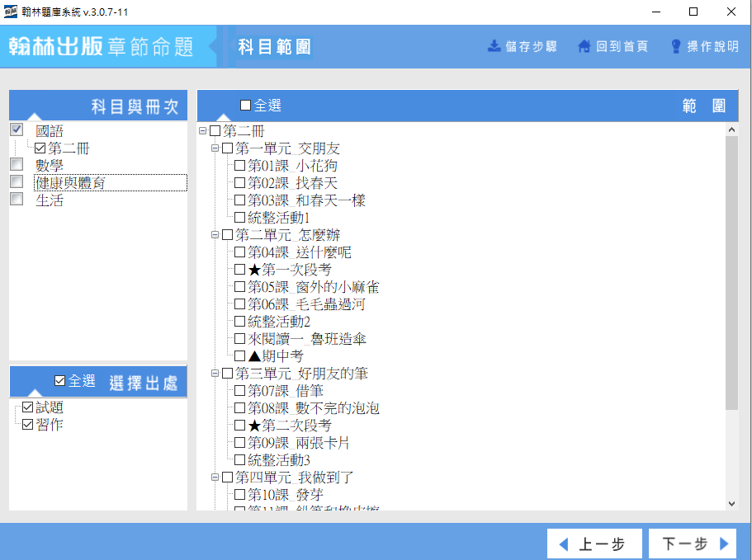Toggle 全選 checkbox in the 範圍 header
This screenshot has height=560, width=752.
coord(245,106)
